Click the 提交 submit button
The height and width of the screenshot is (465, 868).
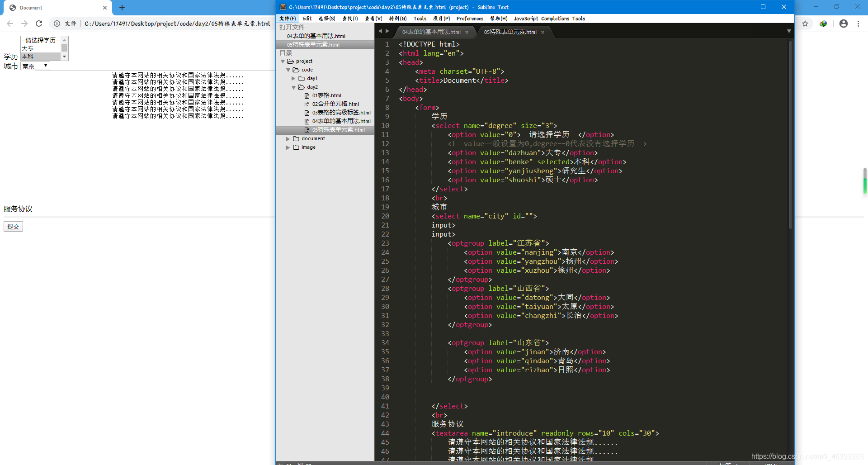point(13,227)
